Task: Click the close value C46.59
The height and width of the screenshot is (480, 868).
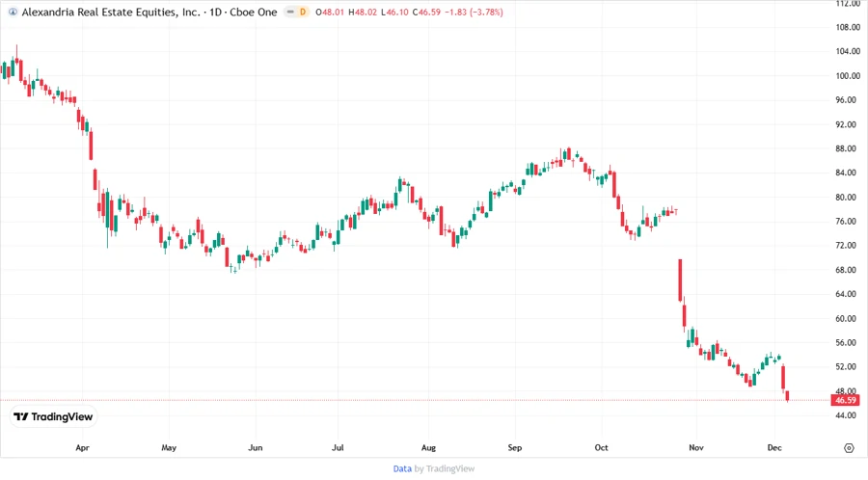Action: point(426,12)
